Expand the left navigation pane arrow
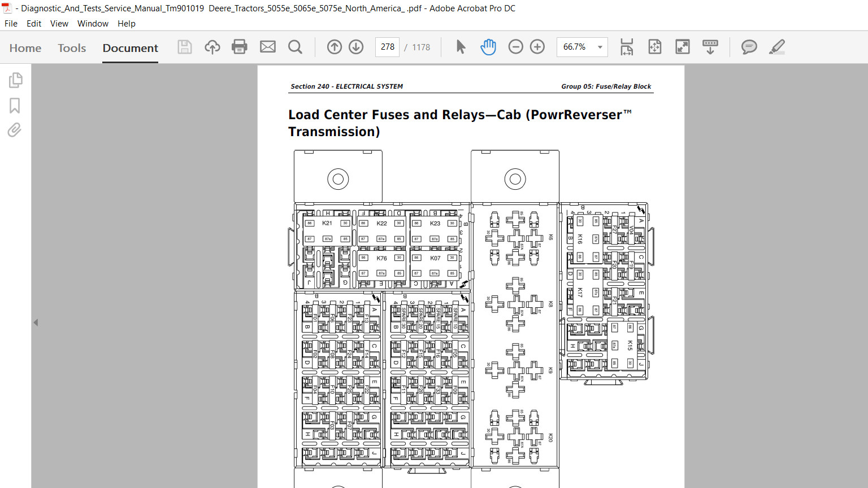The height and width of the screenshot is (488, 868). (x=36, y=323)
